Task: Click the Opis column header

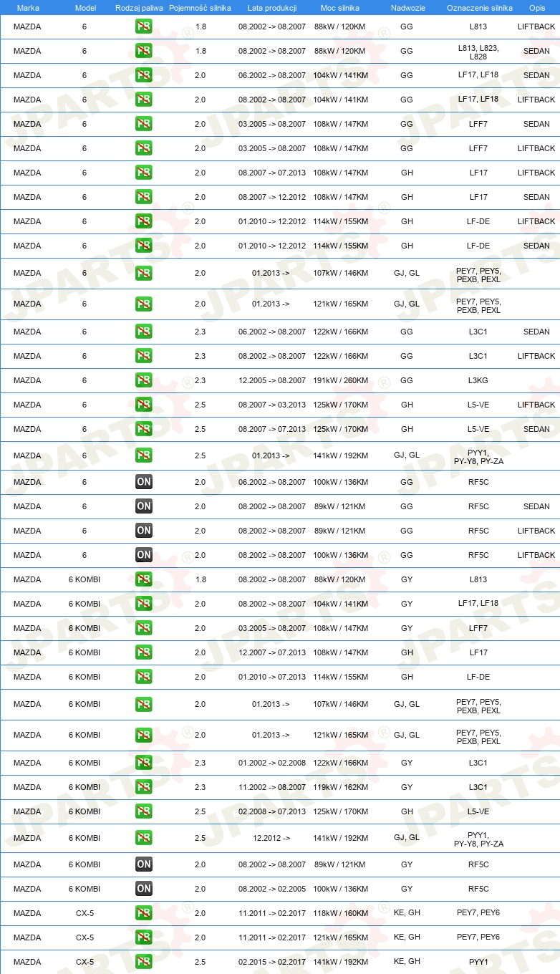Action: (537, 7)
